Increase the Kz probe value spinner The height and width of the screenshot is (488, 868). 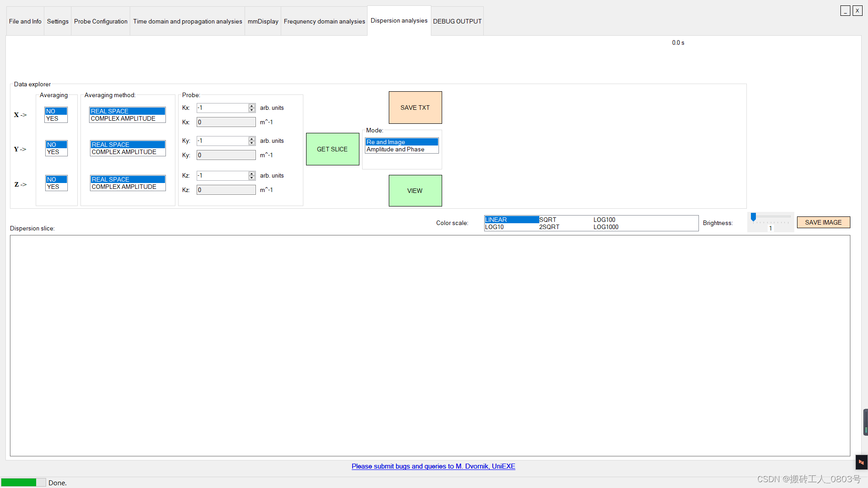pyautogui.click(x=252, y=174)
